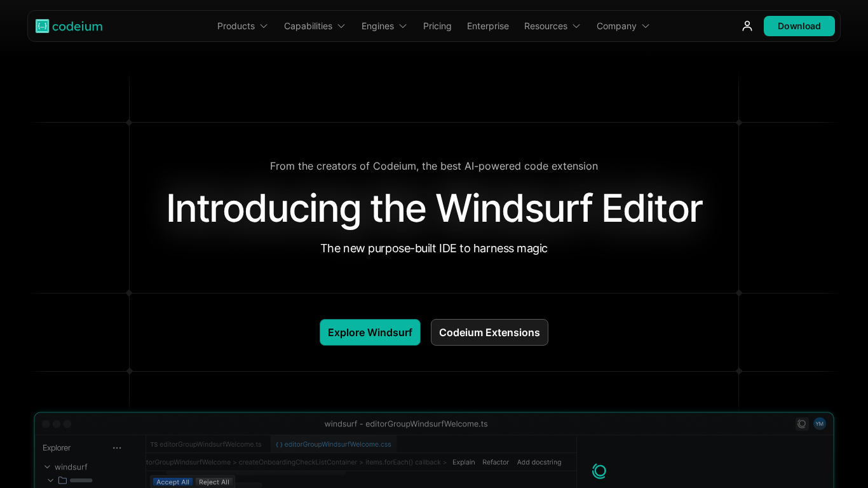Open the user account icon
Viewport: 868px width, 488px height.
[747, 26]
